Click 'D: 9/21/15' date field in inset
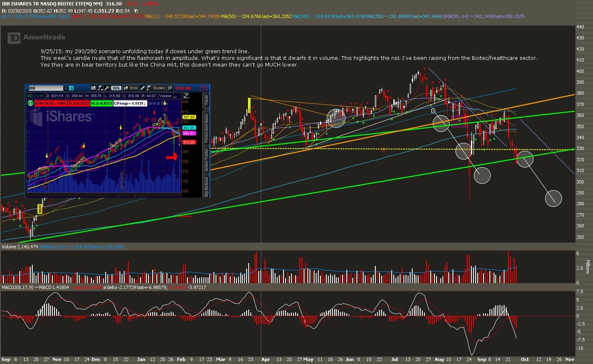 55,96
